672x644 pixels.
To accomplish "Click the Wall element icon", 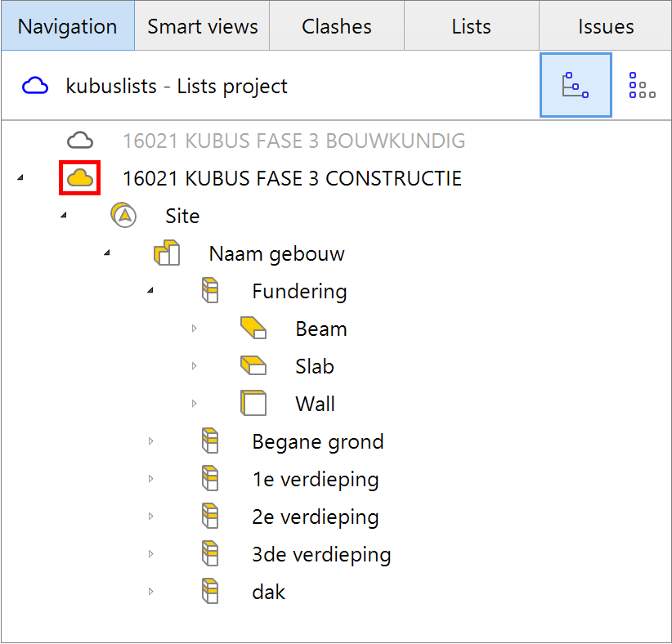I will (x=253, y=403).
